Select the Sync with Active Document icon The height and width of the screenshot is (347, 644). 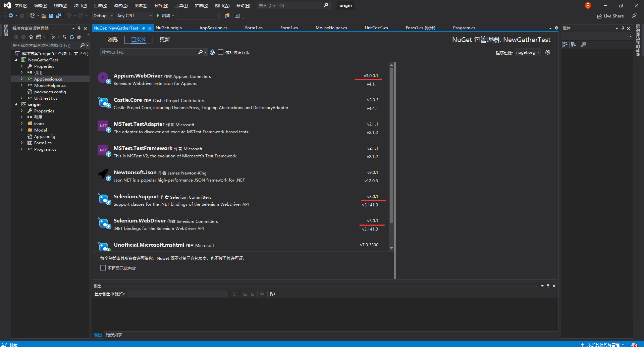click(64, 37)
